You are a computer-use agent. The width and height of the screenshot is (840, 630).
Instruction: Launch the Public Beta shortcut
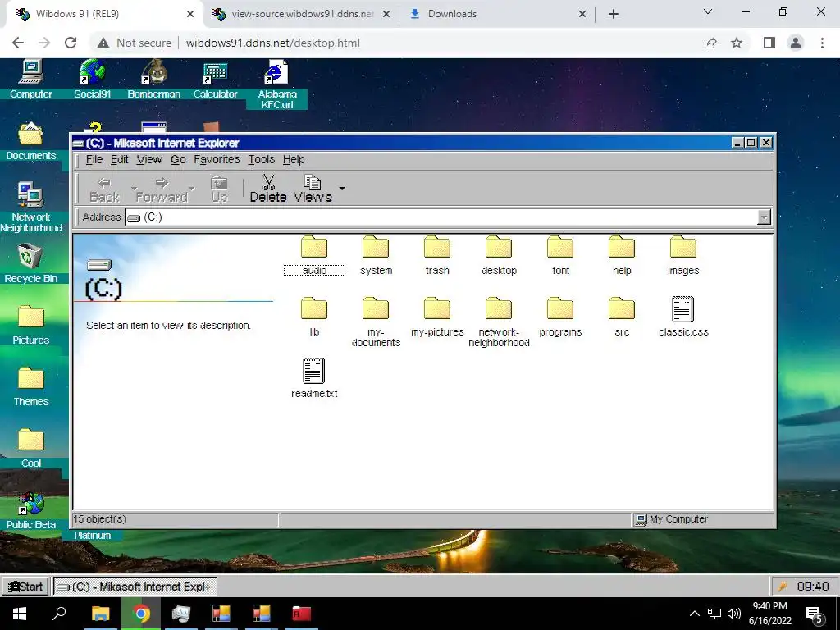pyautogui.click(x=30, y=510)
